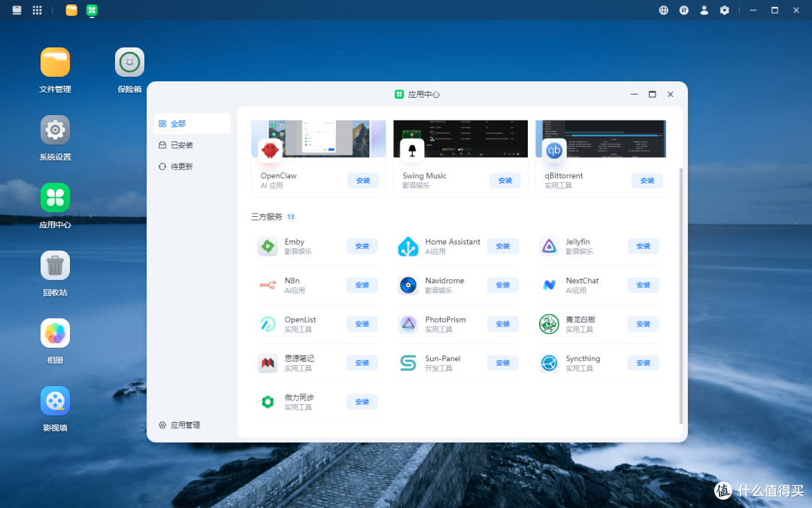Image resolution: width=812 pixels, height=508 pixels.
Task: Install Navidrome with 安装 button
Action: (x=503, y=285)
